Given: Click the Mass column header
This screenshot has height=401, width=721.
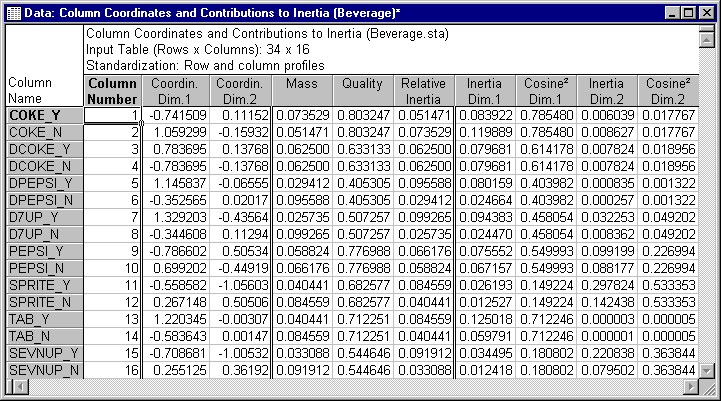Looking at the screenshot, I should [301, 91].
